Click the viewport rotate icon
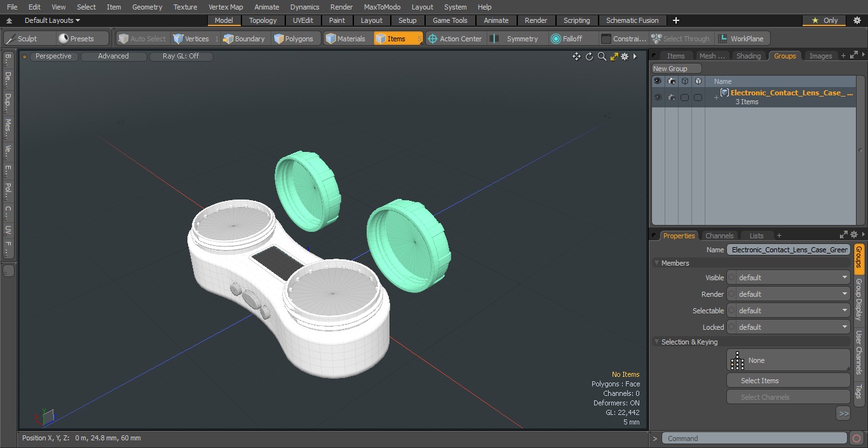This screenshot has height=448, width=868. click(x=589, y=57)
